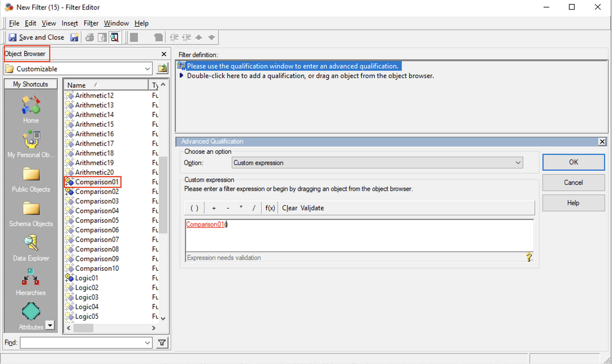Image resolution: width=612 pixels, height=364 pixels.
Task: Open the Data Explorer shortcut
Action: (x=31, y=243)
